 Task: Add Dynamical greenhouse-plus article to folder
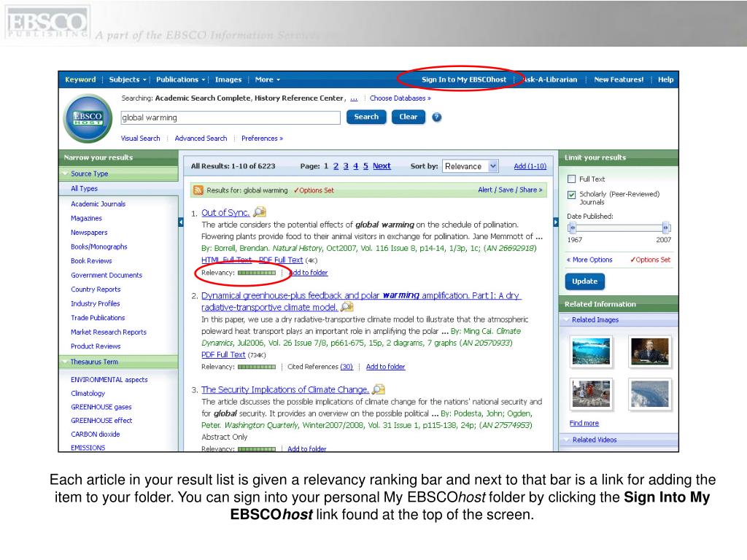pos(385,367)
